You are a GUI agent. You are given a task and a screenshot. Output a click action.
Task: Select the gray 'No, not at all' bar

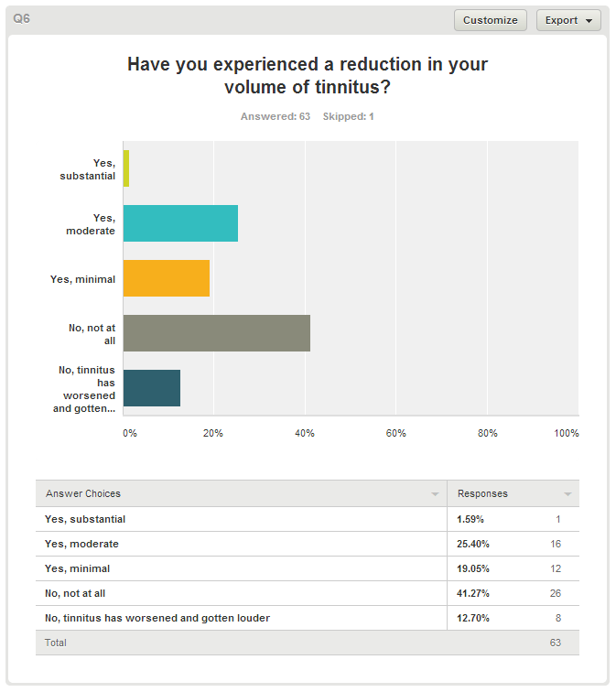(216, 333)
